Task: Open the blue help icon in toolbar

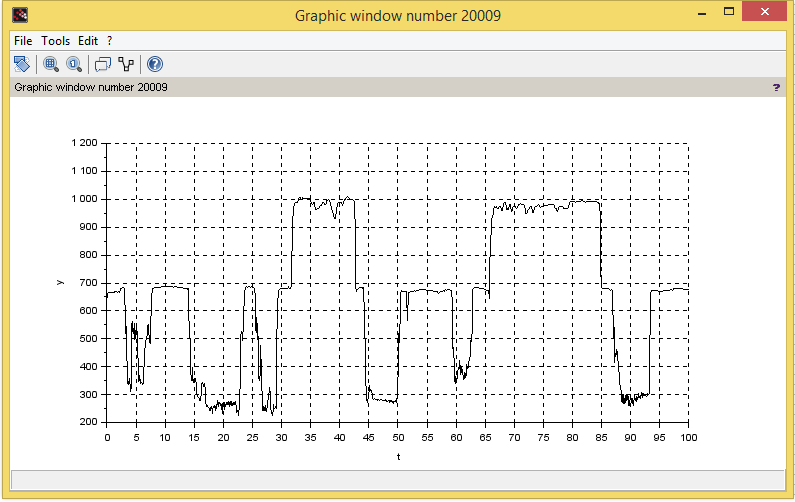Action: point(155,65)
